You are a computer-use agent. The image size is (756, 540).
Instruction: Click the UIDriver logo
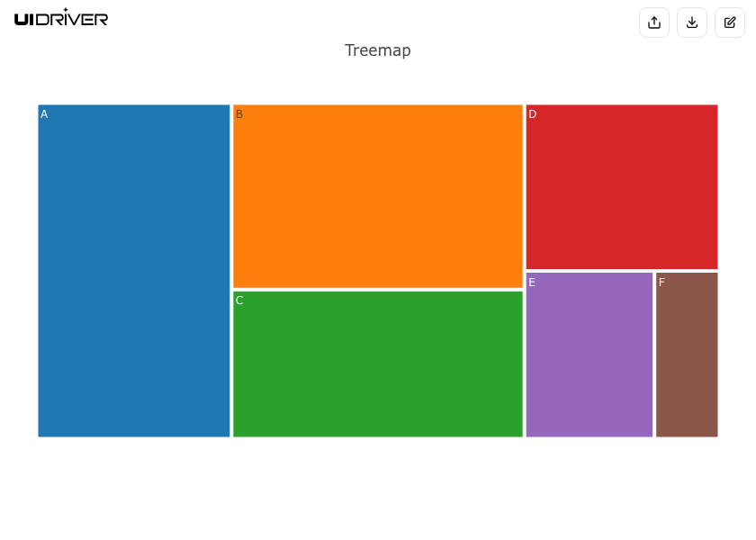coord(61,18)
